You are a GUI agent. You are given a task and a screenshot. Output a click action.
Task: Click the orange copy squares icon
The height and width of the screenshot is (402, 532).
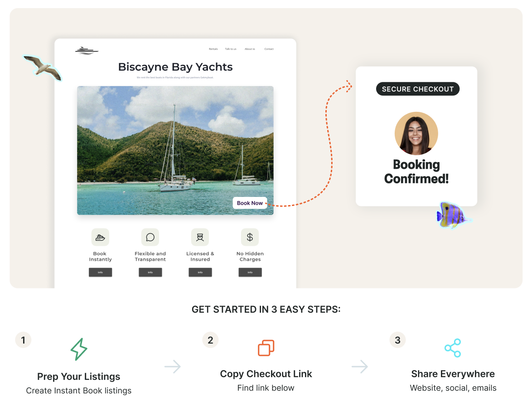[266, 348]
